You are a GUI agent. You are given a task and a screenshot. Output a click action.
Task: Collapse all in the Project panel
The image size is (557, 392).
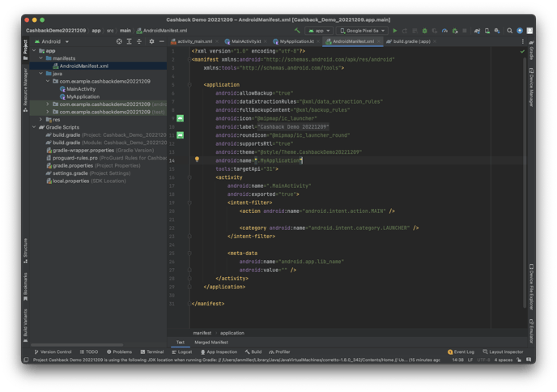[x=139, y=40]
